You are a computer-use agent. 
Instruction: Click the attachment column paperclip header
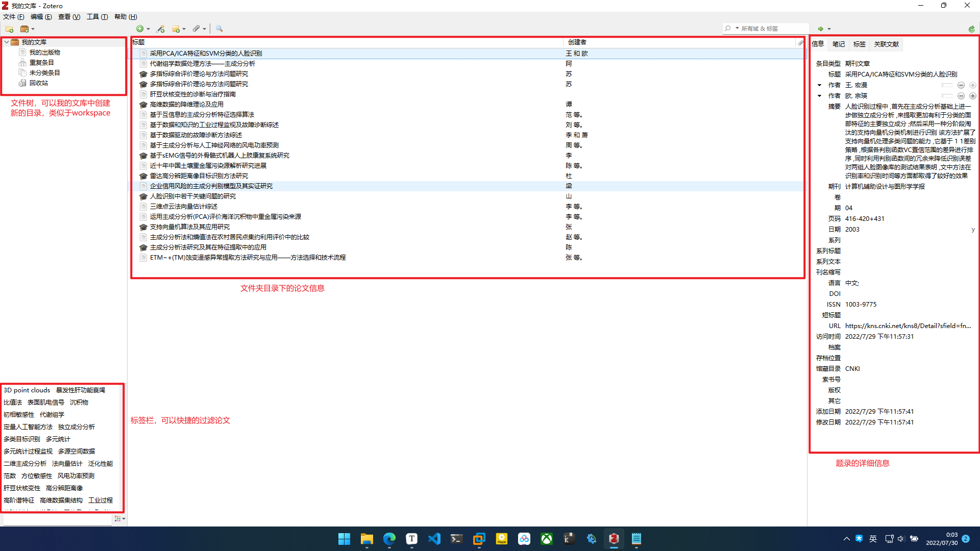tap(800, 43)
